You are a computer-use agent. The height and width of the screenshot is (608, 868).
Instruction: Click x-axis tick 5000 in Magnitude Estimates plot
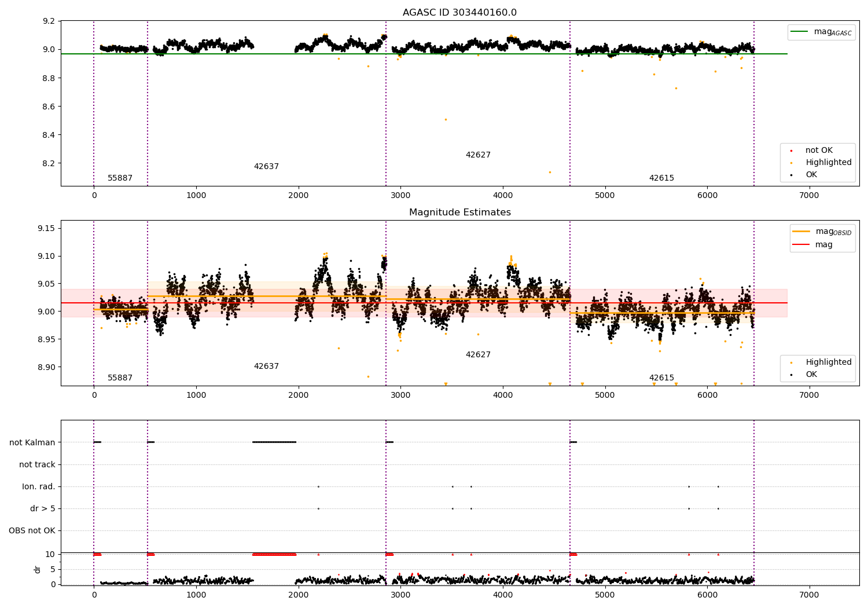[x=605, y=395]
